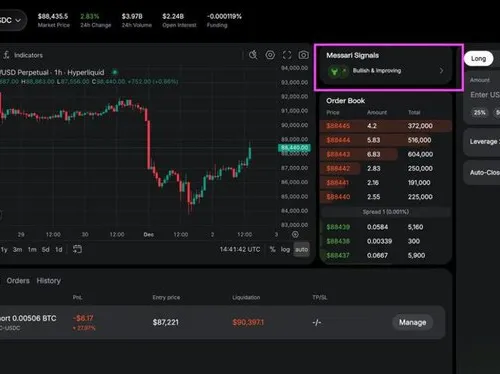Select the $88442 ask price row
500x374 pixels.
point(386,168)
